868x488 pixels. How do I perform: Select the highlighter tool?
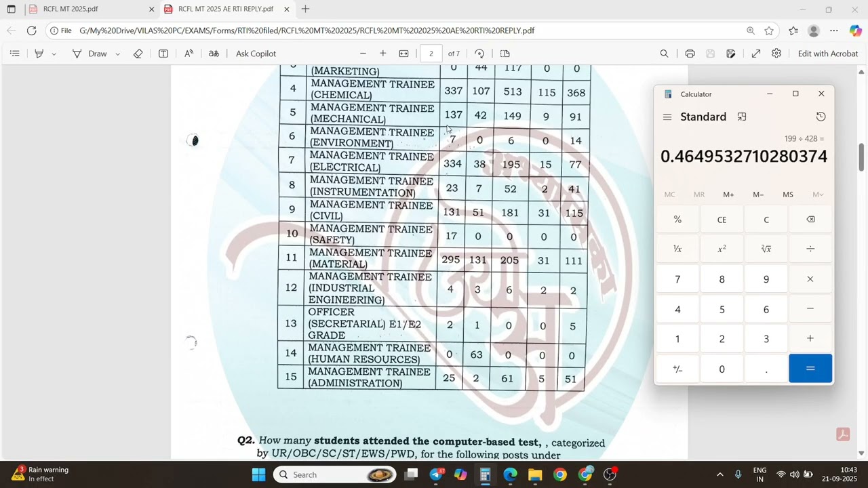(x=39, y=54)
